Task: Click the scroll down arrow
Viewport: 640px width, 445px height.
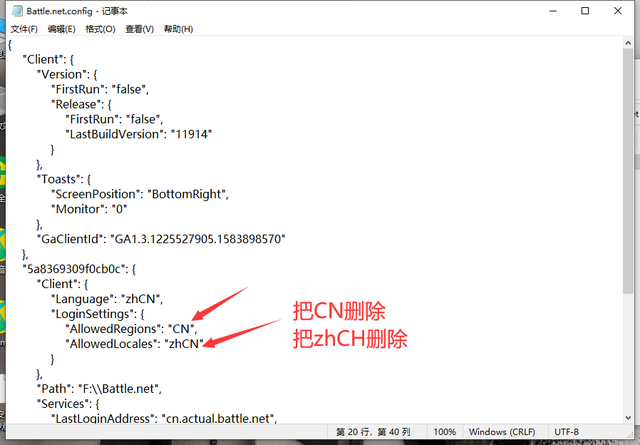Action: [x=628, y=418]
